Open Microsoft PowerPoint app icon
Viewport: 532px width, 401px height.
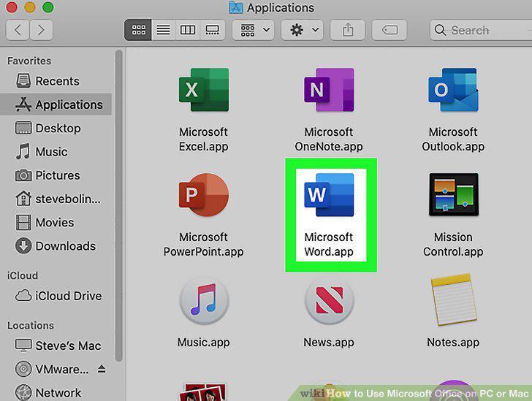coord(204,195)
